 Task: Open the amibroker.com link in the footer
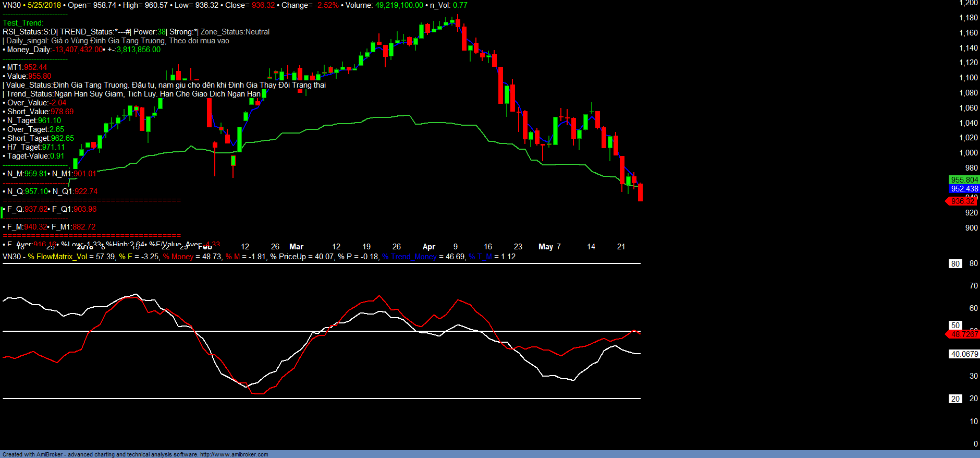coord(234,454)
